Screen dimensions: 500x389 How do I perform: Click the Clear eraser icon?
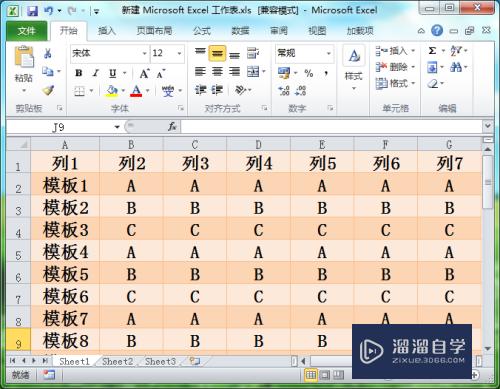[433, 83]
